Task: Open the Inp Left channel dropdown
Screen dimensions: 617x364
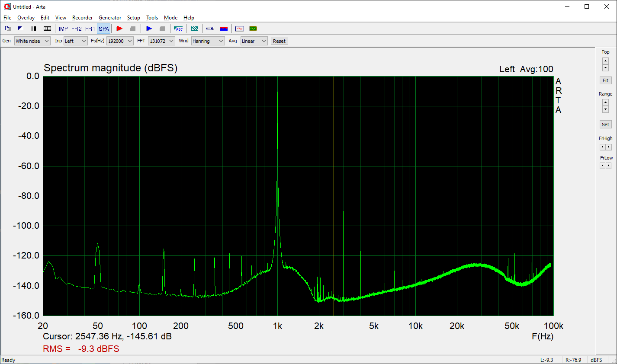Action: click(76, 41)
